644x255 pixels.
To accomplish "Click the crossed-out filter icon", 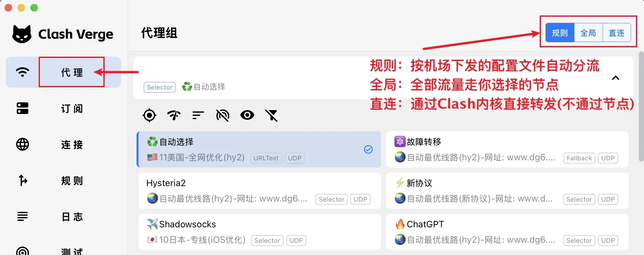I will 271,115.
